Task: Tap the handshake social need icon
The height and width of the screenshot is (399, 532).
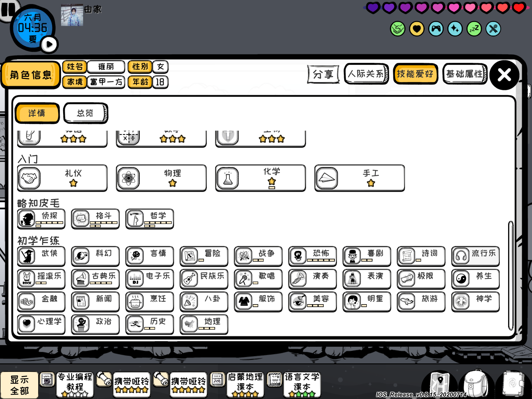Action: (x=397, y=29)
